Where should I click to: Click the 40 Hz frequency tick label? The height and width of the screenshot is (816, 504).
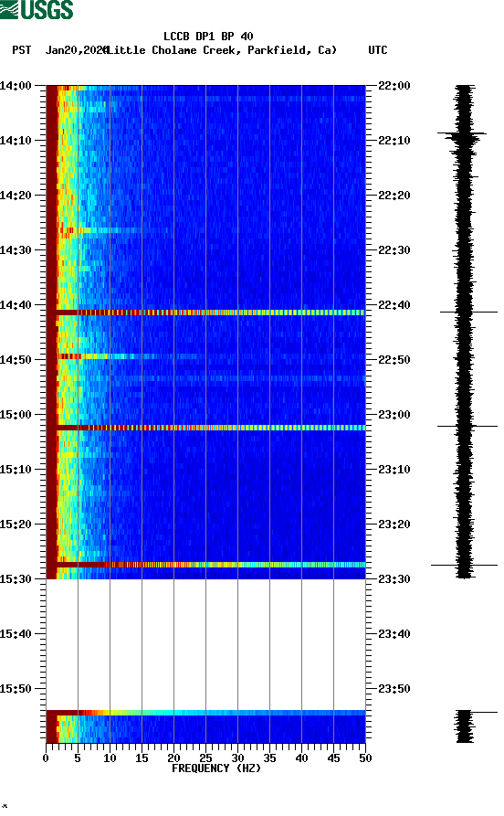301,758
